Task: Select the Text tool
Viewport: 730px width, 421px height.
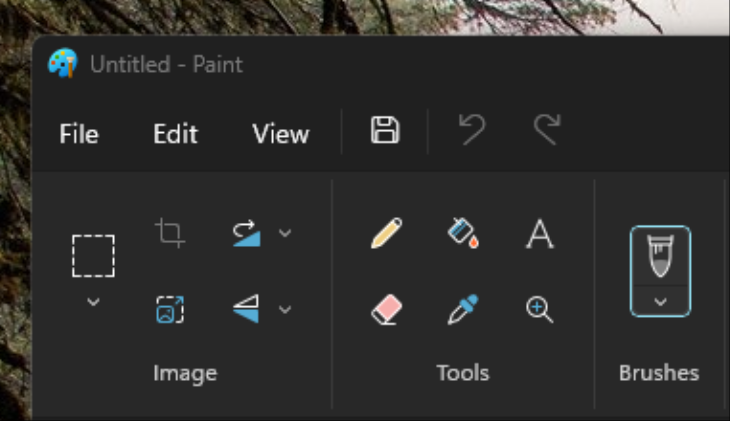Action: 540,234
